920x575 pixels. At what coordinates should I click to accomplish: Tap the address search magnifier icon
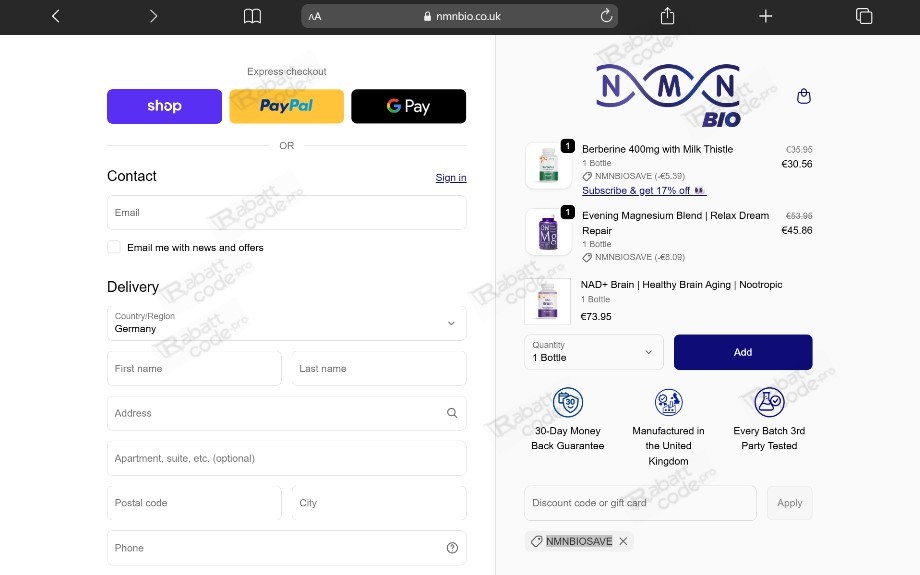click(x=452, y=413)
